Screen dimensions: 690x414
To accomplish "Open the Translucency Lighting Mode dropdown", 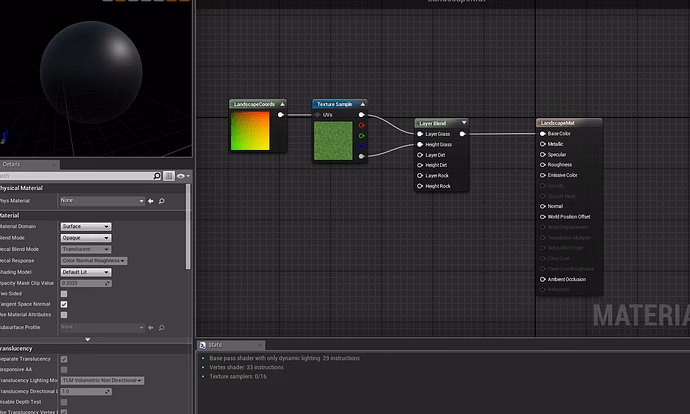I will pos(102,381).
